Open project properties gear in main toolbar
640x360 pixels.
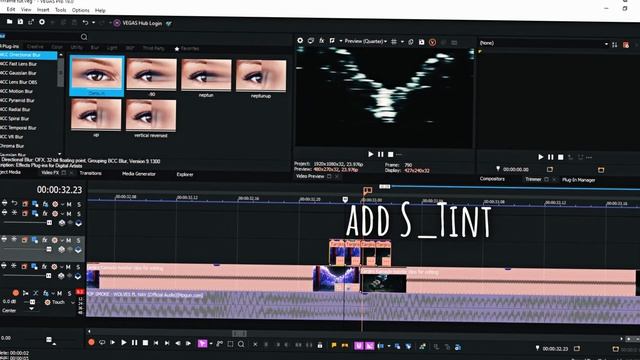42,22
